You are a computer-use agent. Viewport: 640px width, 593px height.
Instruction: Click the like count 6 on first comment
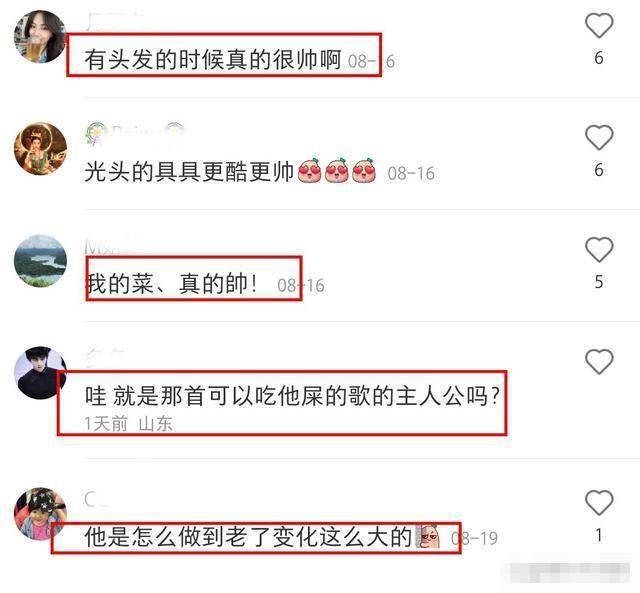coord(599,58)
